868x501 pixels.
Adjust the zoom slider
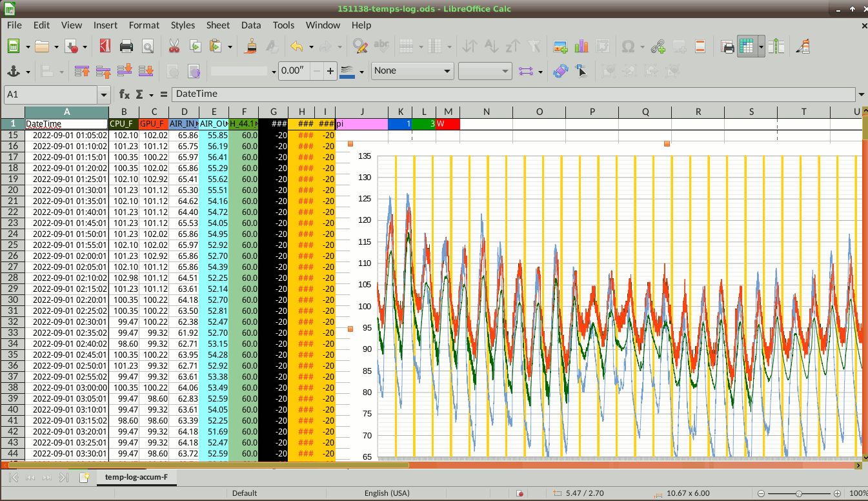799,493
